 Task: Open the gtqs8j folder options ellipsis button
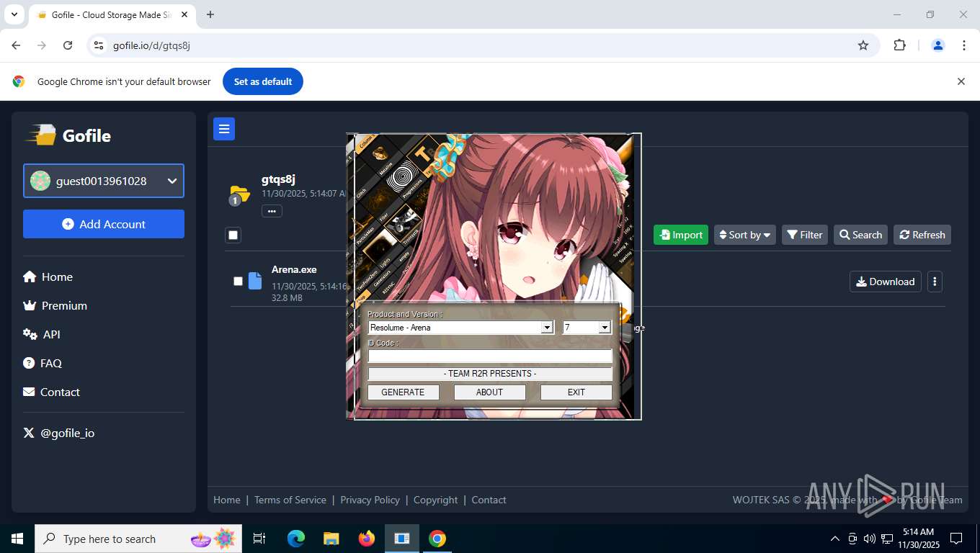coord(272,211)
